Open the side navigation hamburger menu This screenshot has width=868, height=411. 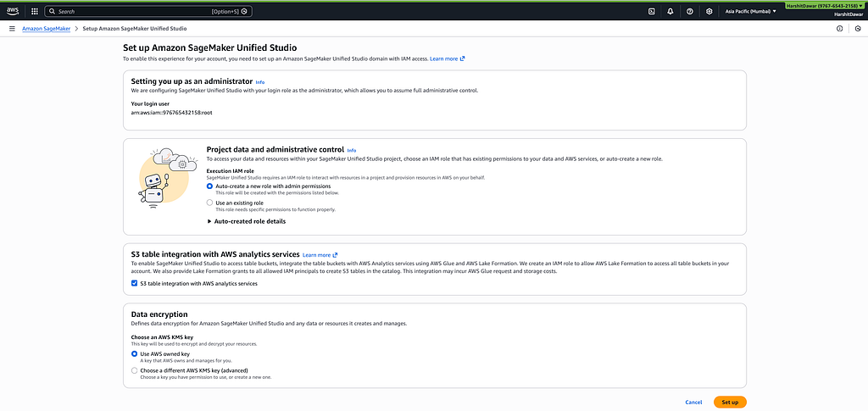(12, 28)
